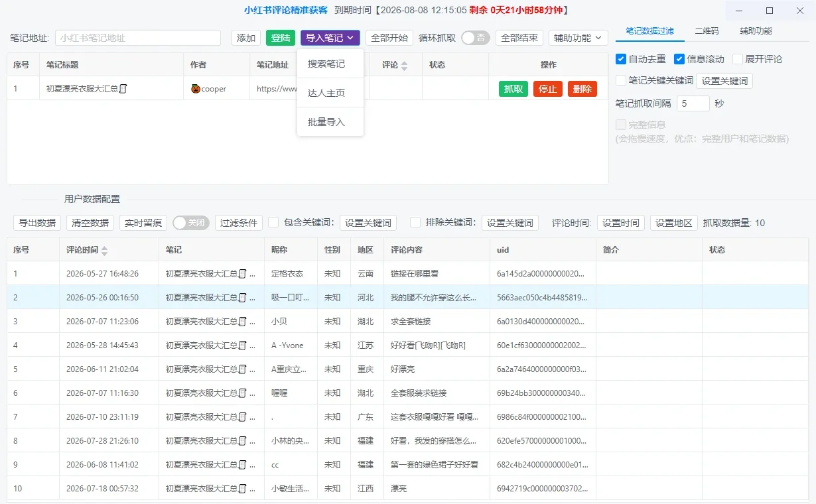
Task: Click the 设置地区 button
Action: [x=674, y=223]
